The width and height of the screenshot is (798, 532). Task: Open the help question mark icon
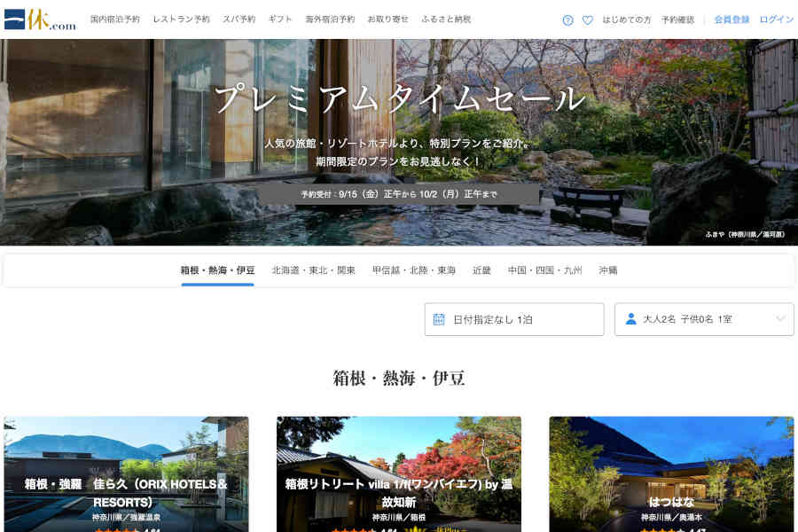pos(568,20)
